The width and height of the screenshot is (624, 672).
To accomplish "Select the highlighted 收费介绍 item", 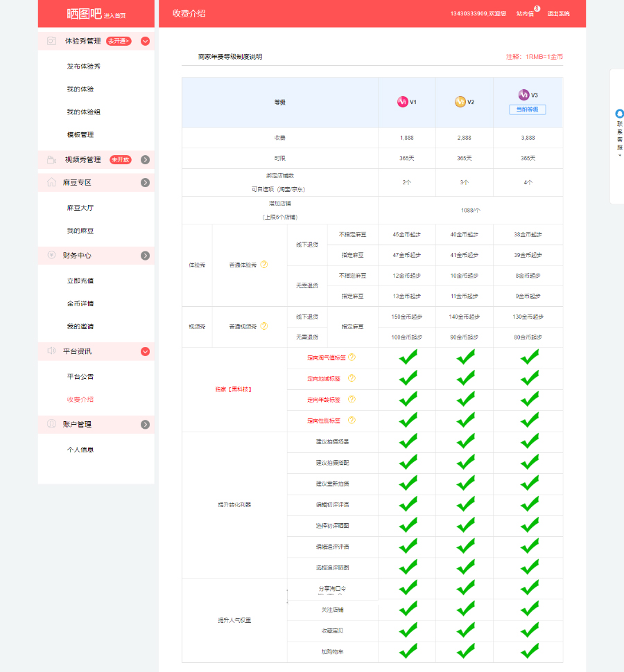I will [80, 399].
